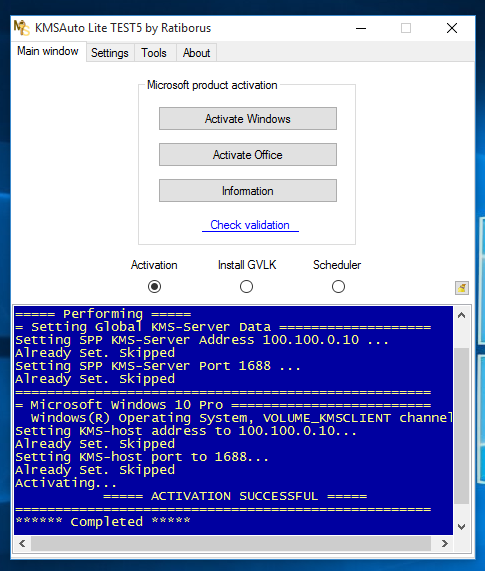Click the KMSAuto Lite app icon in title bar
Image resolution: width=485 pixels, height=571 pixels.
(x=21, y=28)
